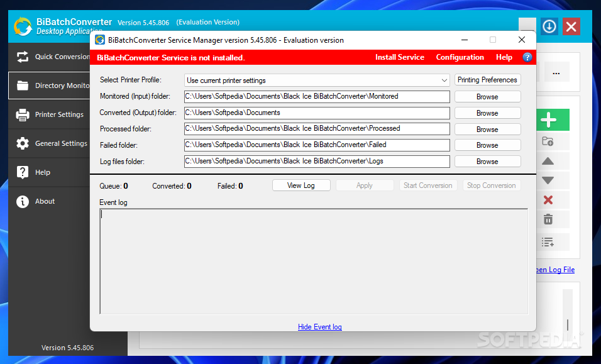Viewport: 601px width, 364px height.
Task: Minimize the Service Manager window
Action: coord(465,40)
